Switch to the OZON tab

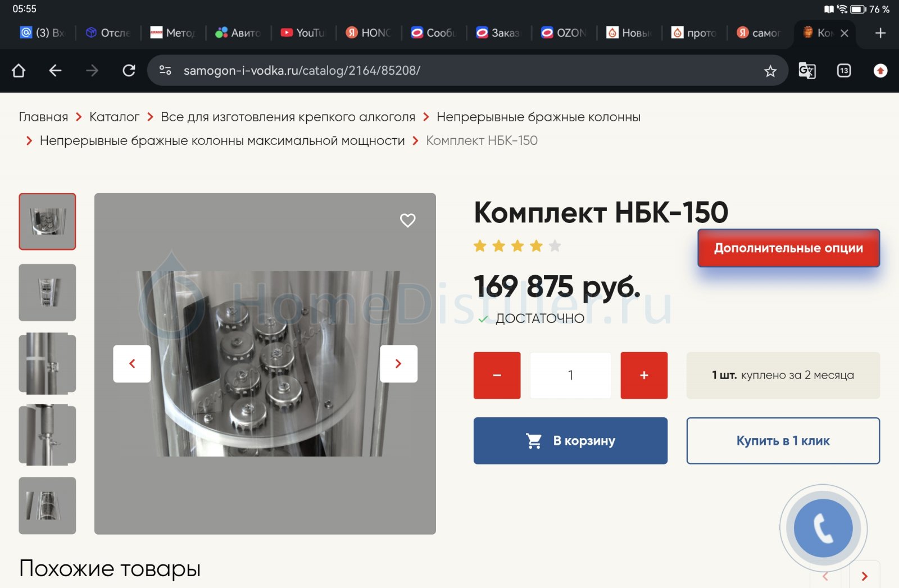564,33
